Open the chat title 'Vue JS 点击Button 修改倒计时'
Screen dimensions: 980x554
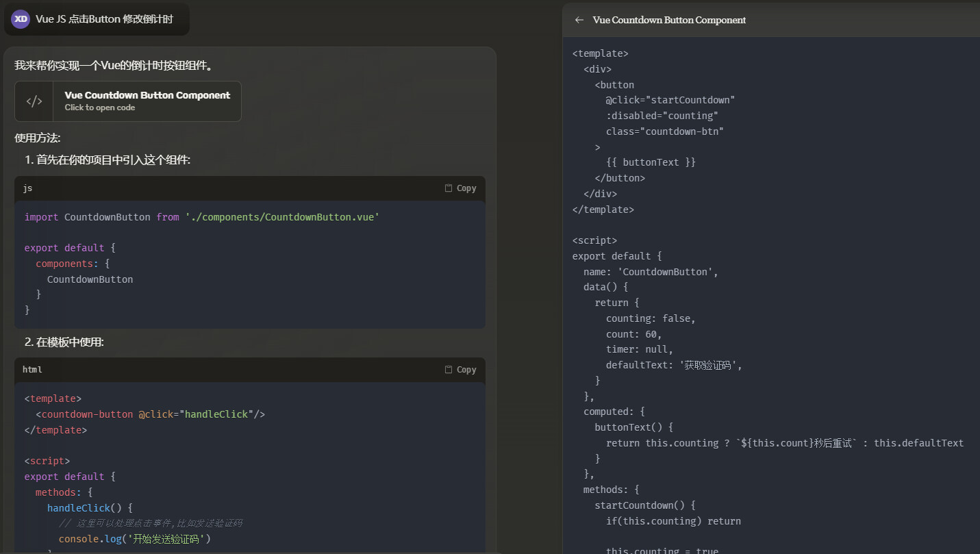pos(104,19)
